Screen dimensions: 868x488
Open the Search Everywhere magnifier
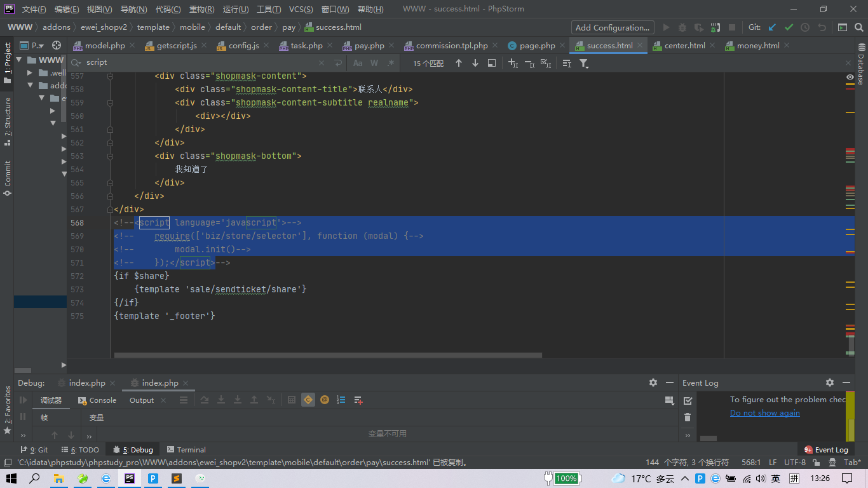tap(859, 27)
